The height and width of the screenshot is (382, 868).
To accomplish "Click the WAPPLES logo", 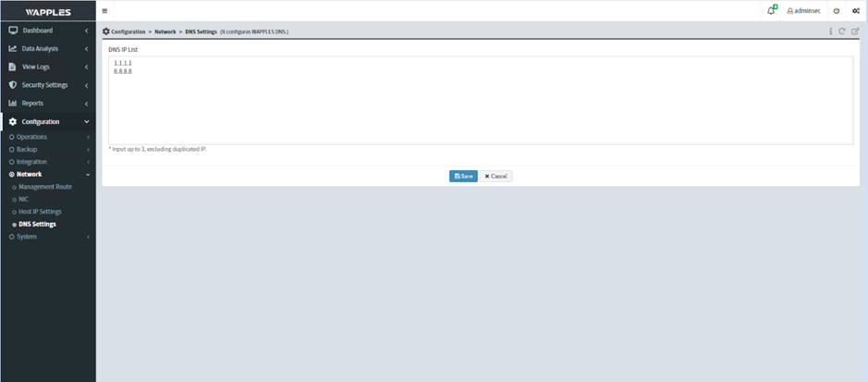I will tap(48, 12).
